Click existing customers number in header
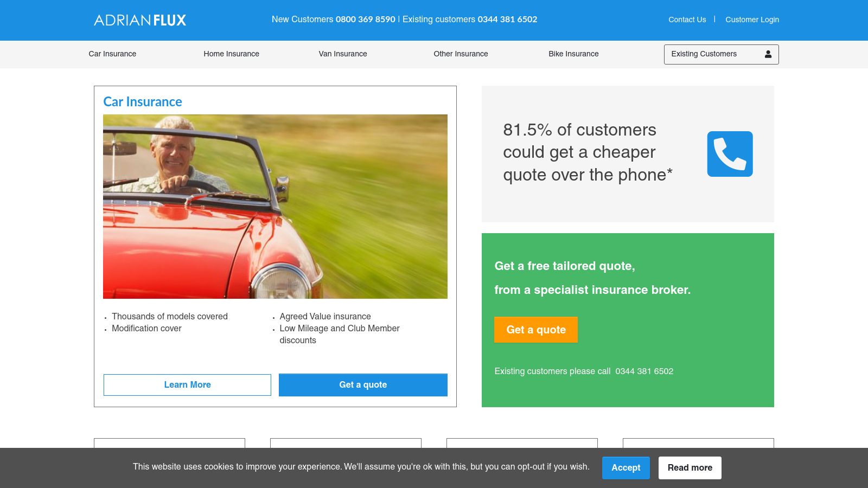The width and height of the screenshot is (868, 488). pos(507,20)
